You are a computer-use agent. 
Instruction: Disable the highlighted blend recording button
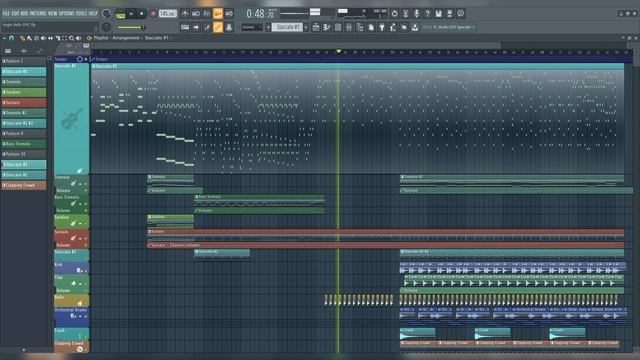click(x=218, y=13)
